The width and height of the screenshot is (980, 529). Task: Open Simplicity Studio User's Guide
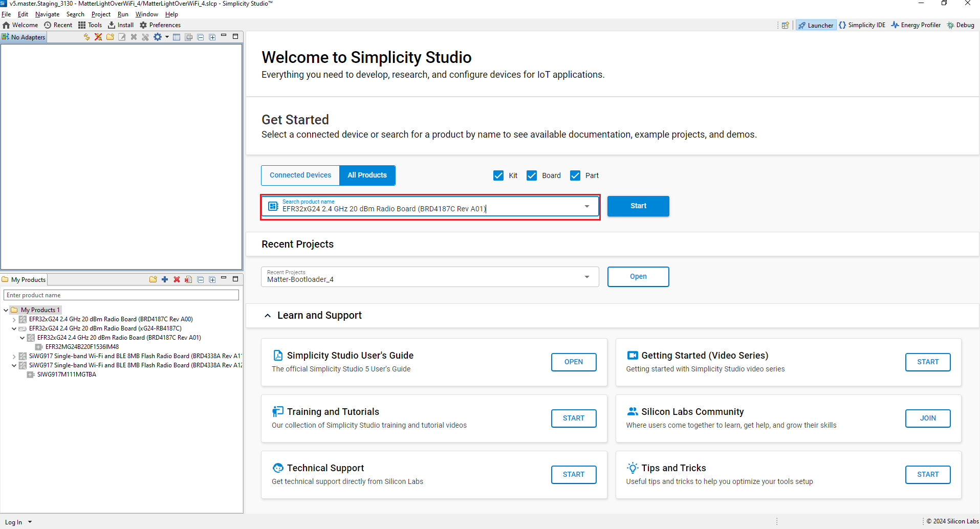(x=574, y=362)
